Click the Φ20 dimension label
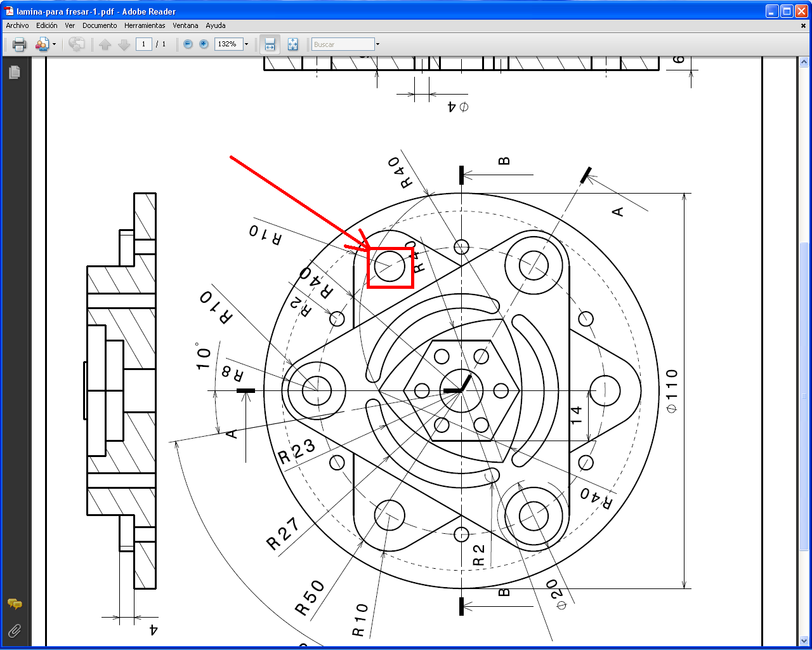Image resolution: width=812 pixels, height=650 pixels. (557, 595)
